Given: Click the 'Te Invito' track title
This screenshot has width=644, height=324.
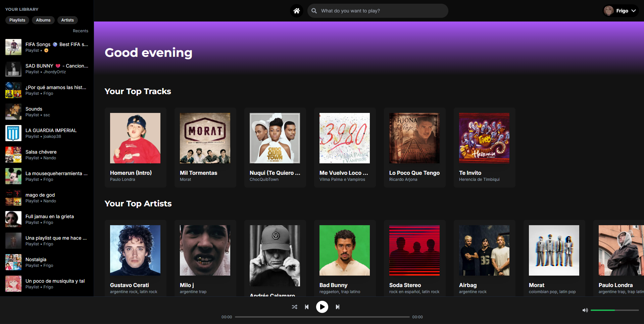Looking at the screenshot, I should (x=470, y=173).
